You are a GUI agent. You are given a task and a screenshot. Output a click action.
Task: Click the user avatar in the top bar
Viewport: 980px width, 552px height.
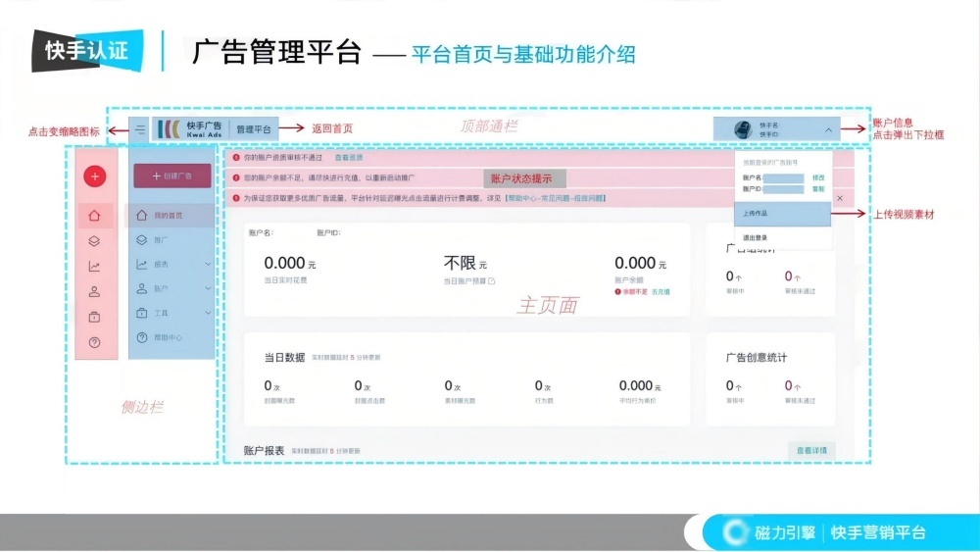point(743,129)
